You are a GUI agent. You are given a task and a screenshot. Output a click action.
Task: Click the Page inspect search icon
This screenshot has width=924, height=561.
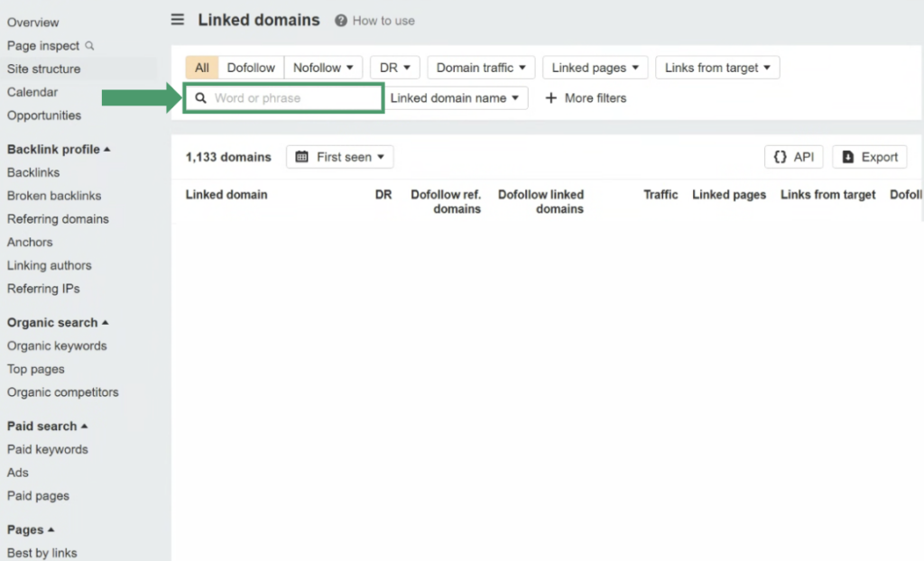point(89,45)
